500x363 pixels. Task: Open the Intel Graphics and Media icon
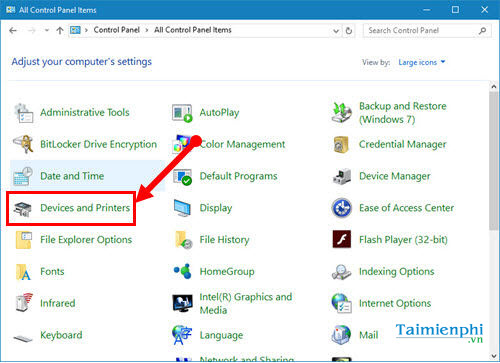coord(182,303)
